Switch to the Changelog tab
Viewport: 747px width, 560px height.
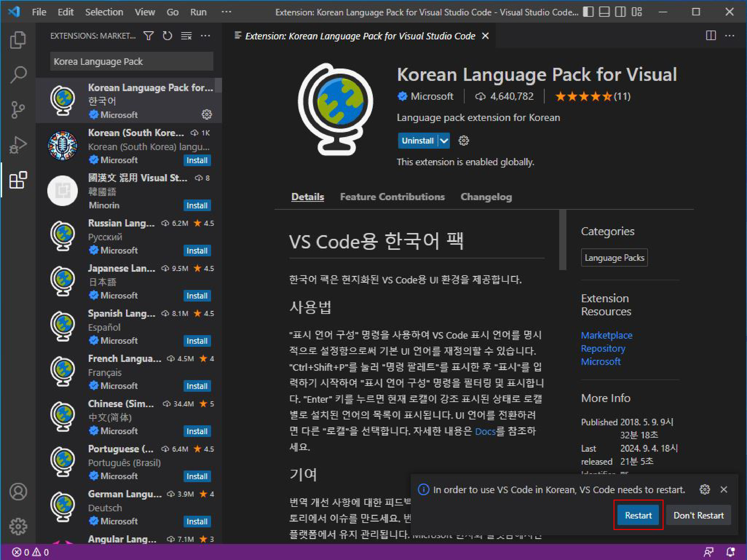point(486,197)
